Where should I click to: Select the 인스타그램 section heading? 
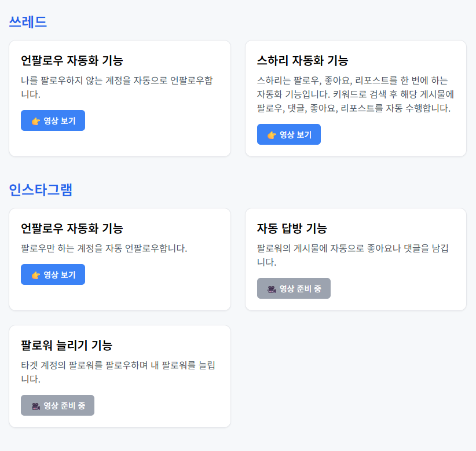[x=41, y=190]
